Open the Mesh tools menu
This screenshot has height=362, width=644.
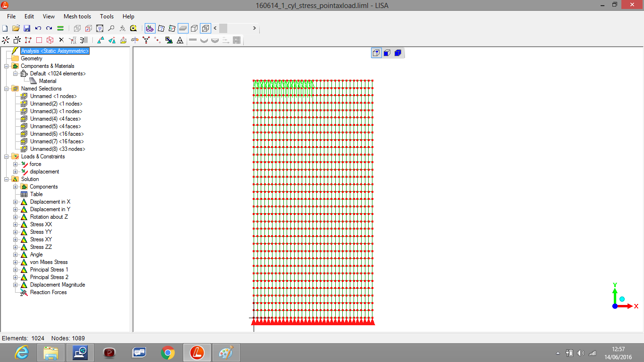pos(77,16)
